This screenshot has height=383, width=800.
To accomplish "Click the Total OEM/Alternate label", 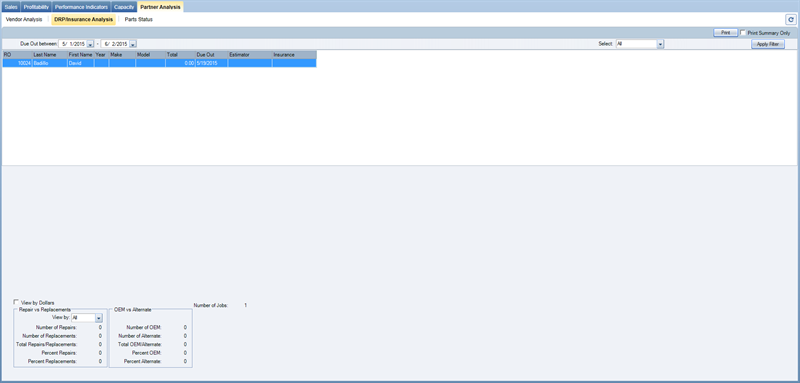I will click(x=140, y=344).
